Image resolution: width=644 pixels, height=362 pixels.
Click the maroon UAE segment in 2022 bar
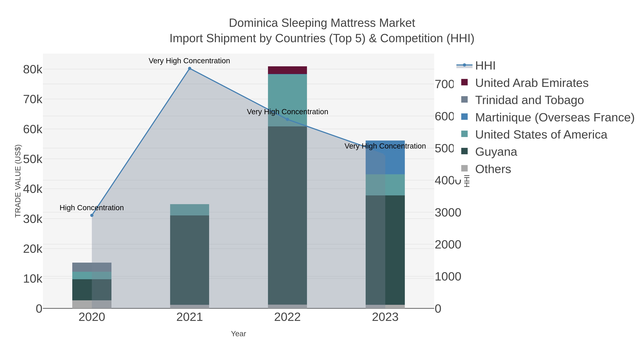[x=287, y=70]
